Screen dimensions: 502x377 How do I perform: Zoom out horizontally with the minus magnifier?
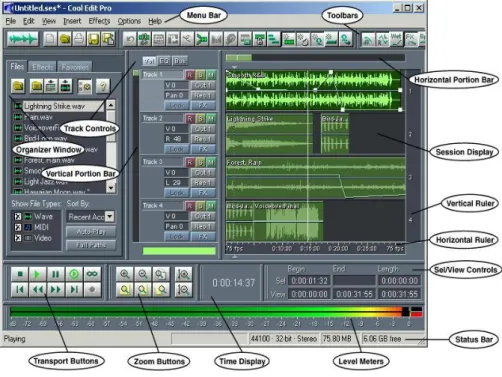[x=143, y=274]
